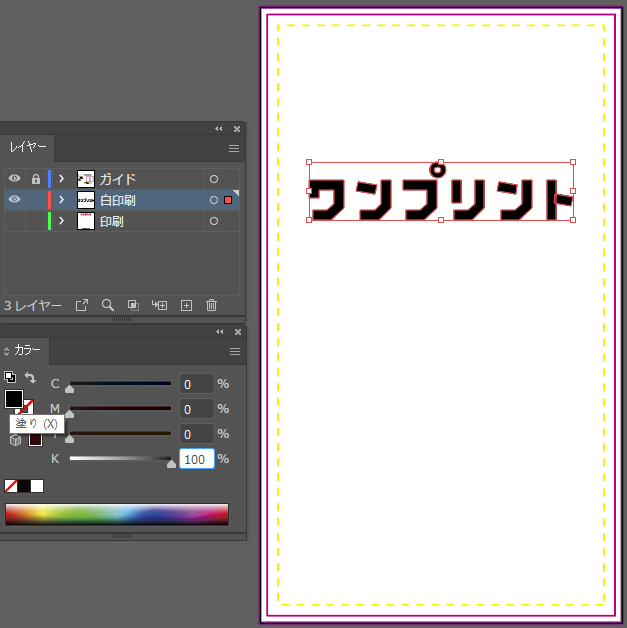Hide the ガイド layer with eye icon
The image size is (627, 628).
15,179
